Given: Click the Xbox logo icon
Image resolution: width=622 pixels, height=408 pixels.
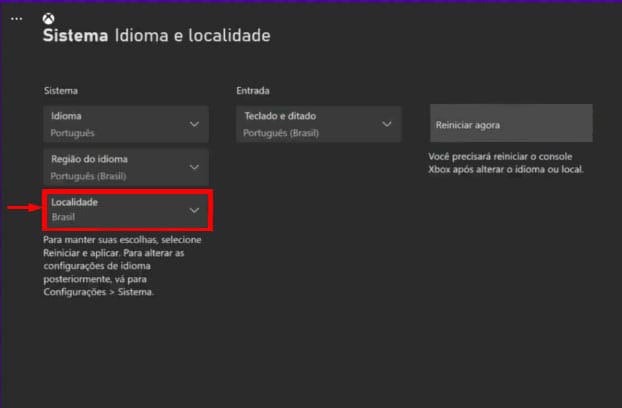Looking at the screenshot, I should pyautogui.click(x=49, y=18).
